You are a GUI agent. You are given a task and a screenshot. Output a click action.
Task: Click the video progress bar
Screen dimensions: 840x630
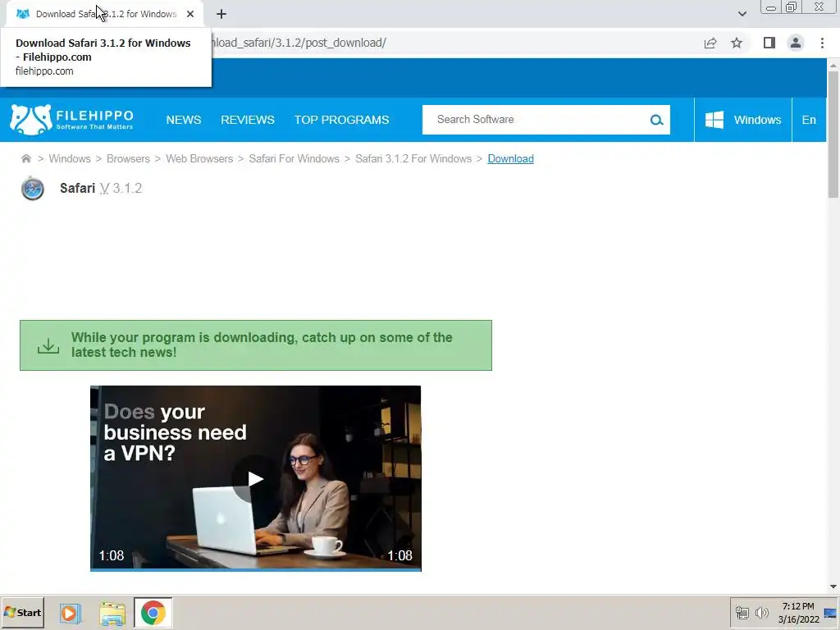(x=256, y=569)
